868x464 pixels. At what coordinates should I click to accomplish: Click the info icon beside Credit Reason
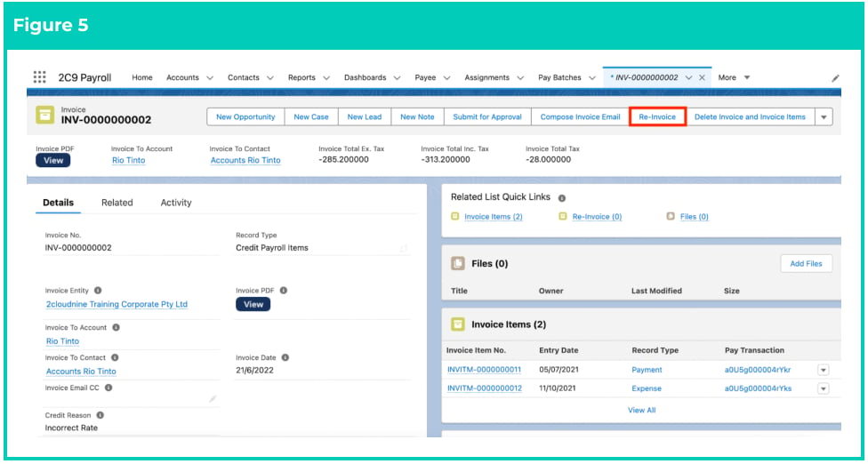(100, 415)
